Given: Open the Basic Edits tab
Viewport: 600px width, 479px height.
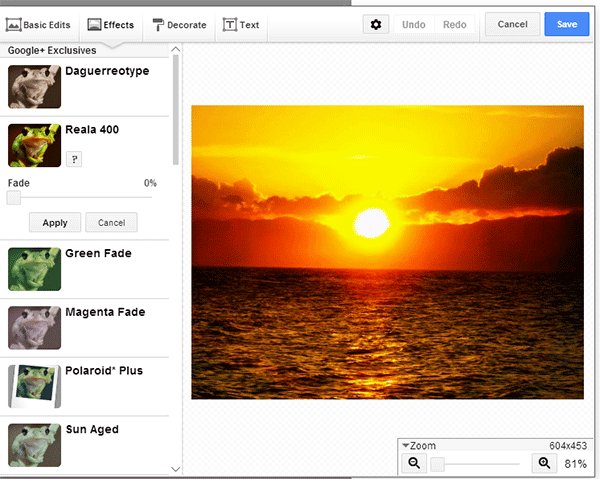Looking at the screenshot, I should 38,25.
